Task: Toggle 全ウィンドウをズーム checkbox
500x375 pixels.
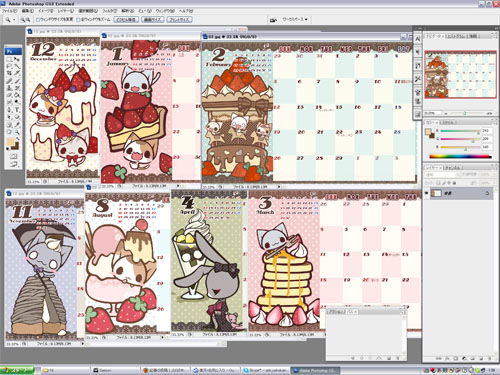Action: click(x=78, y=20)
